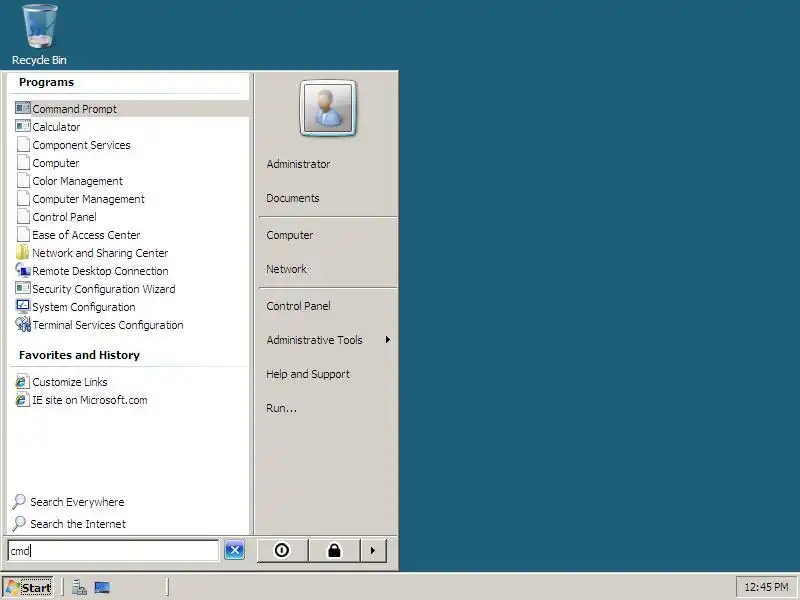Click the Customize Links Internet Explorer icon
The height and width of the screenshot is (600, 800).
(22, 382)
